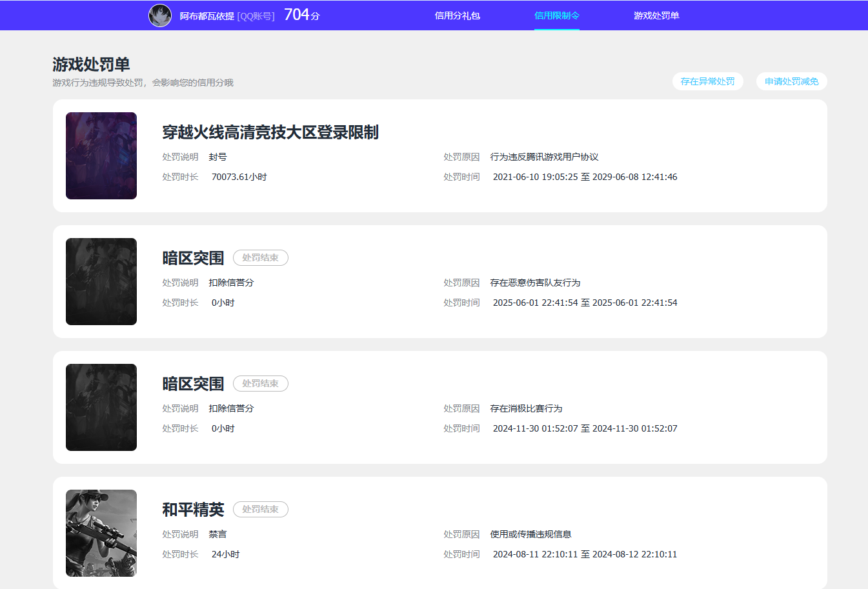
Task: Click the 暗区突围 title with 存在消极比赛行为
Action: tap(193, 384)
